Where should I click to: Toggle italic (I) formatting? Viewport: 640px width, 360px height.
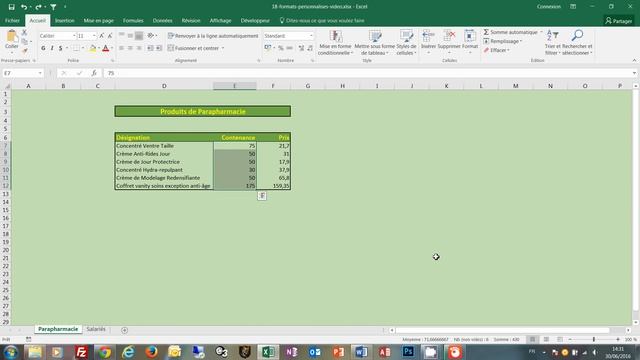tap(52, 48)
